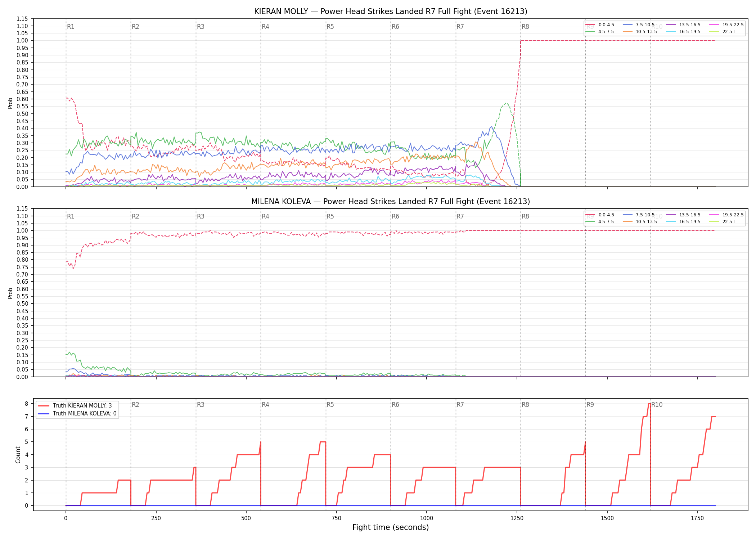Click the R4 round marker in top chart
Viewport: 756px width, 540px height.
(x=265, y=27)
